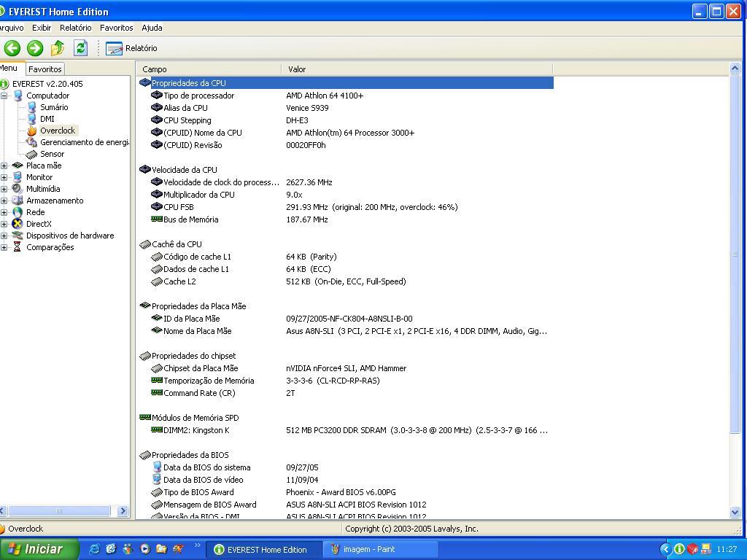
Task: Click the Sensor chip icon
Action: pos(31,154)
